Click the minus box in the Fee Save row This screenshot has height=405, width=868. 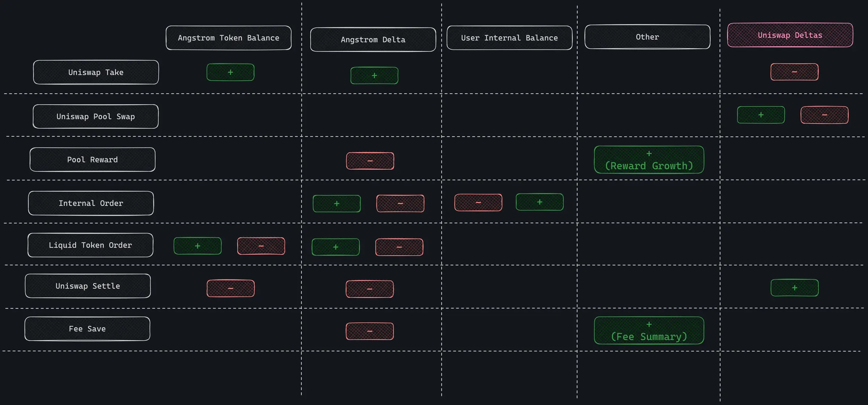[x=370, y=331]
